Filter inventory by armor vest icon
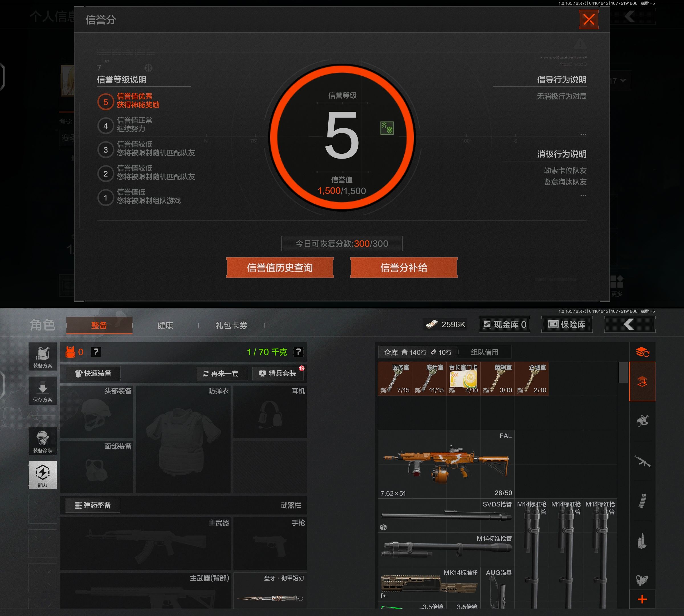The width and height of the screenshot is (684, 616). pyautogui.click(x=642, y=421)
